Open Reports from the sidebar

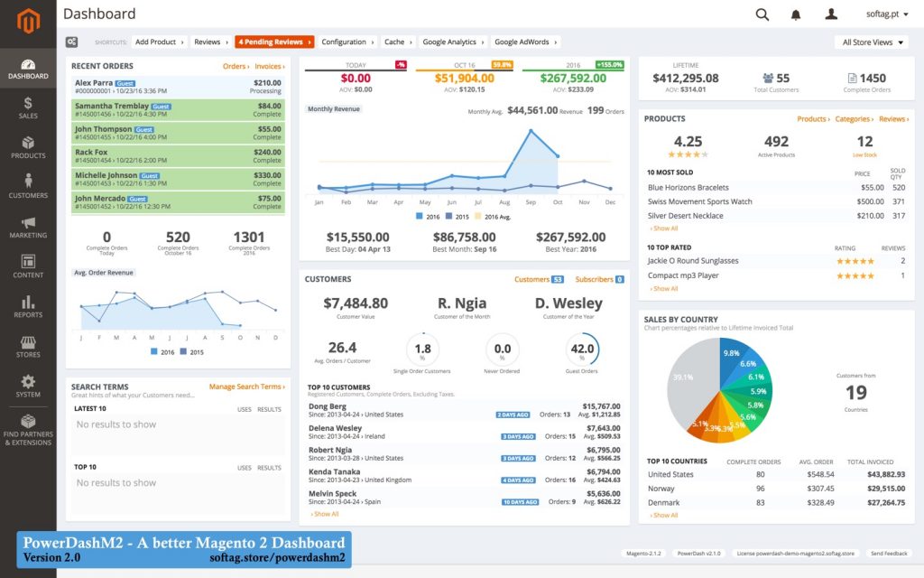point(28,307)
